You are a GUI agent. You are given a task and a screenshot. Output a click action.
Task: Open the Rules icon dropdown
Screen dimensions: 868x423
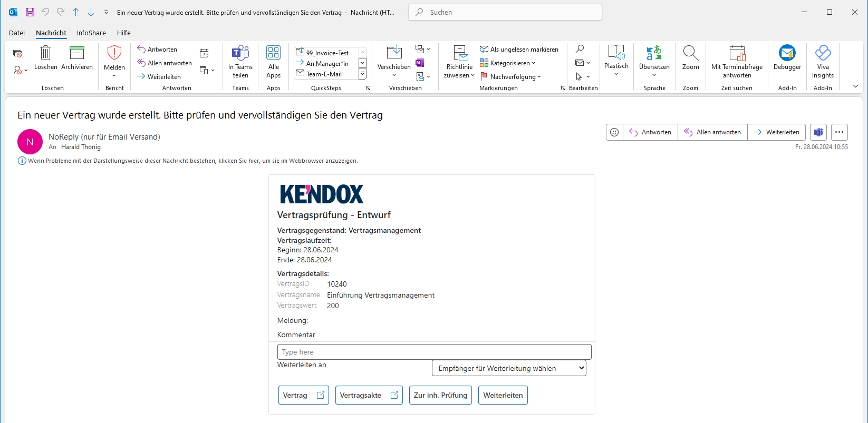tap(423, 50)
